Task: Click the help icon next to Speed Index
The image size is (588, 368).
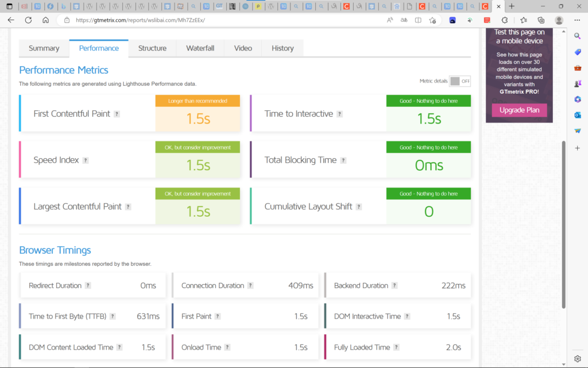Action: [86, 160]
